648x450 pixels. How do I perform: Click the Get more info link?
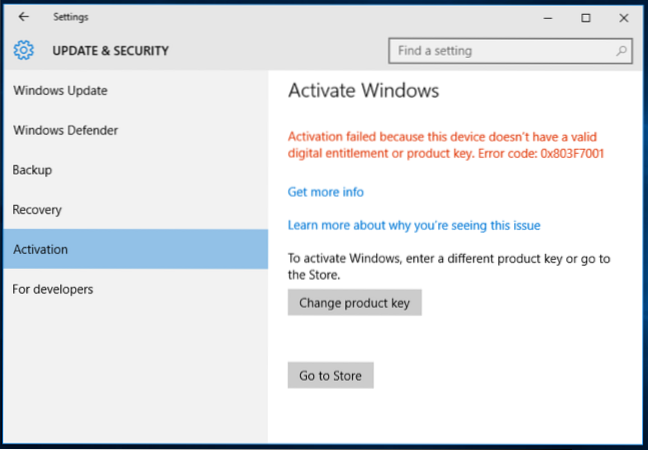click(326, 192)
